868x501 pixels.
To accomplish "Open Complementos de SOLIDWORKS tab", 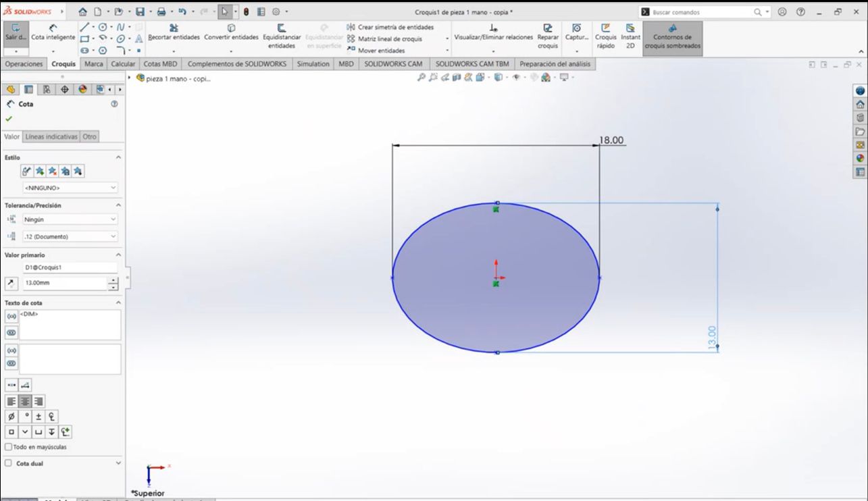I will [236, 64].
